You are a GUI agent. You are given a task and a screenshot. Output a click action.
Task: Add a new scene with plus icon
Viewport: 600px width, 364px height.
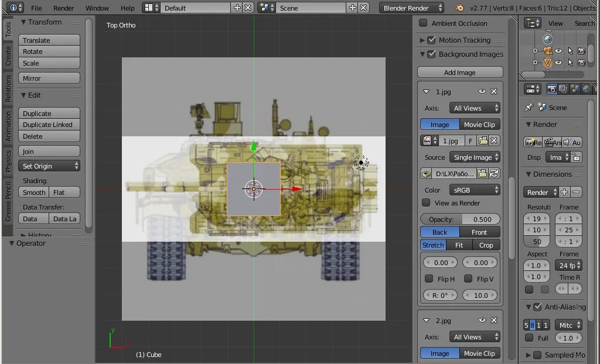(x=352, y=8)
